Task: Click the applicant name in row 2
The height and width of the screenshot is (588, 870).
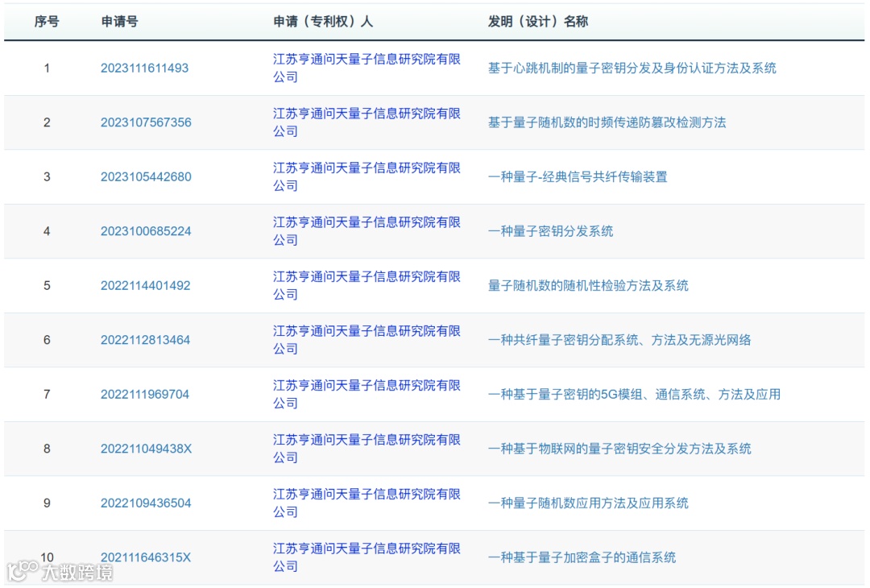Action: pos(367,122)
